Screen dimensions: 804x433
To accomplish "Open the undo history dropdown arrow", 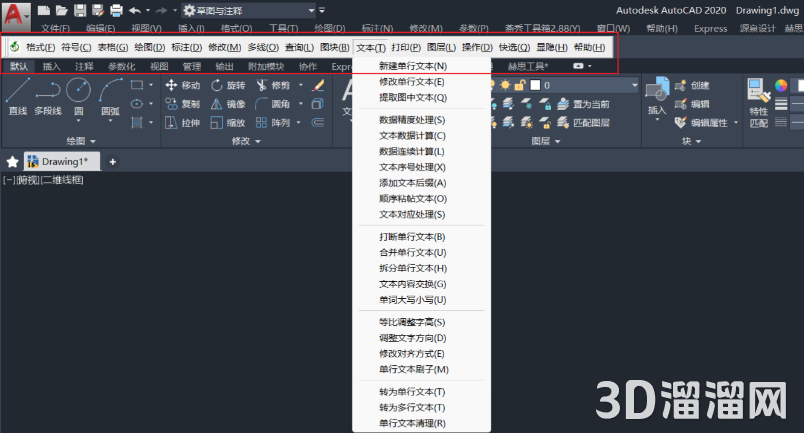I will [x=148, y=10].
